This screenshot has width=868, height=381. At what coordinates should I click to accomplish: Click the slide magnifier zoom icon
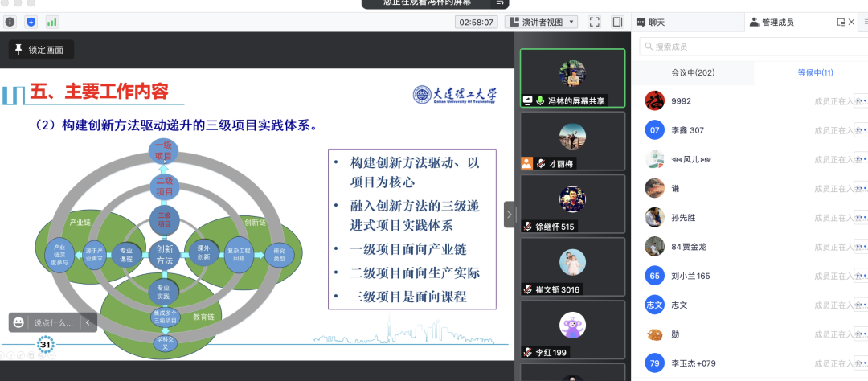(42, 355)
